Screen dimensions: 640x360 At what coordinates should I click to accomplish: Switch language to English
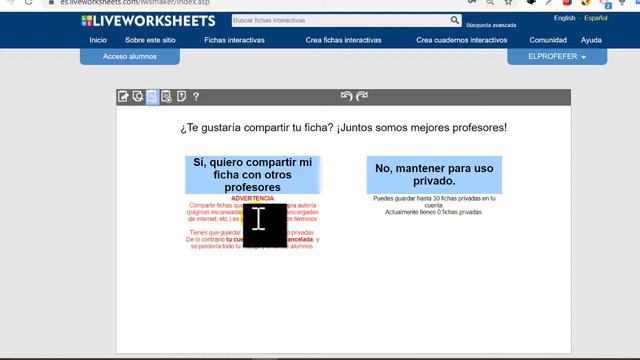pos(564,18)
